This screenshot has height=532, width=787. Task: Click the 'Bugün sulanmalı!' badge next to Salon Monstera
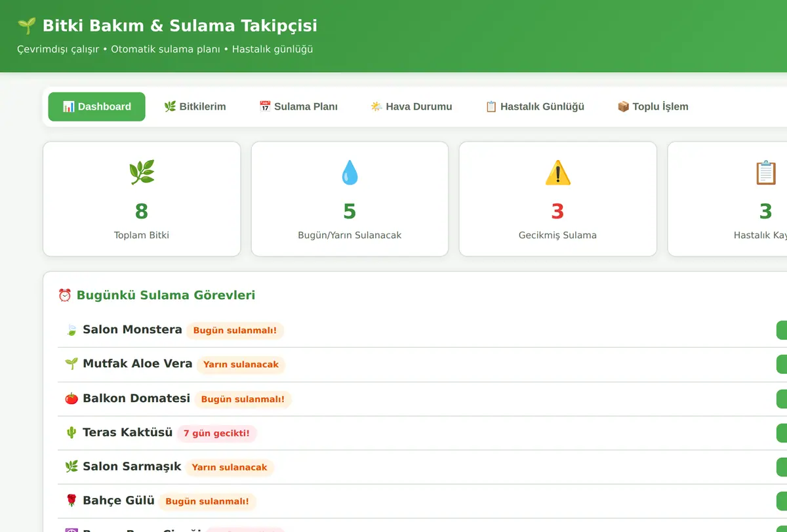(235, 330)
